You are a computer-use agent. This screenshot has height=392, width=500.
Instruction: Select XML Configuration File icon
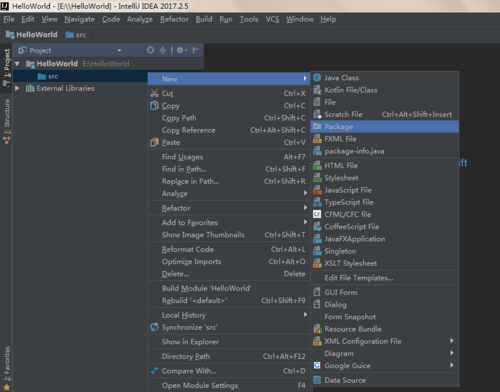(x=317, y=341)
